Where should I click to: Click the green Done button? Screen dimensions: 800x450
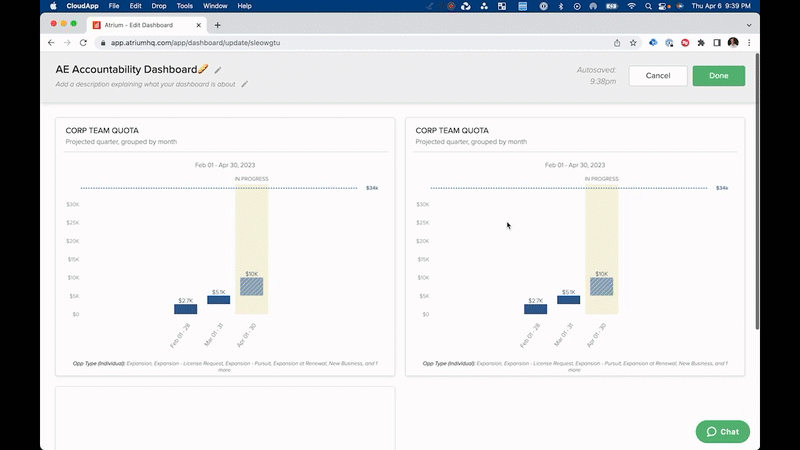point(718,76)
